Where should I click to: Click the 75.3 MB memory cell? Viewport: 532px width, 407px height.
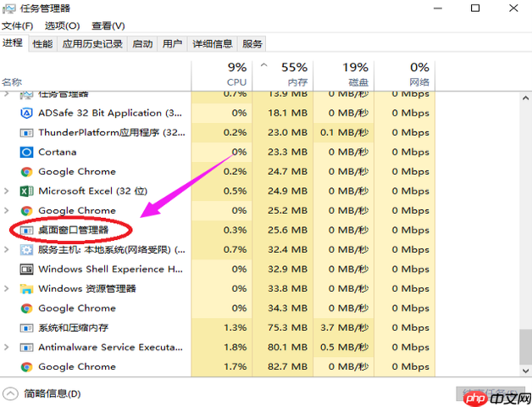pos(283,328)
